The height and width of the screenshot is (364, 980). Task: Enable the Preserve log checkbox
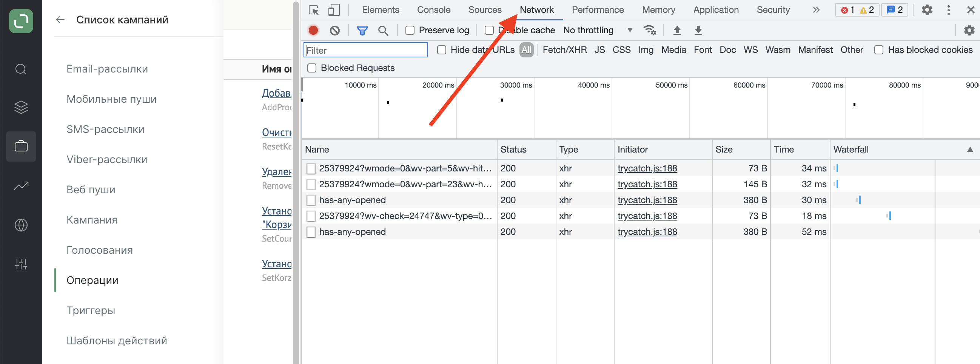(x=410, y=30)
